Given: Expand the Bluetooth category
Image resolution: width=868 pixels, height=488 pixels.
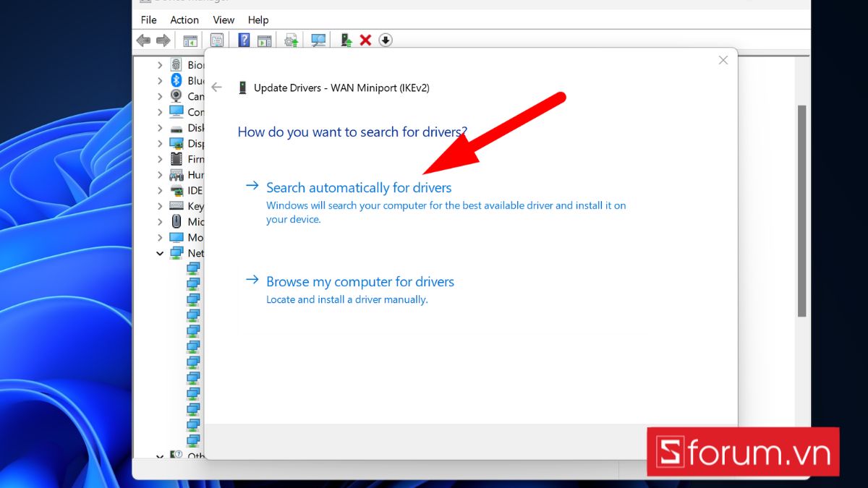Looking at the screenshot, I should click(160, 81).
